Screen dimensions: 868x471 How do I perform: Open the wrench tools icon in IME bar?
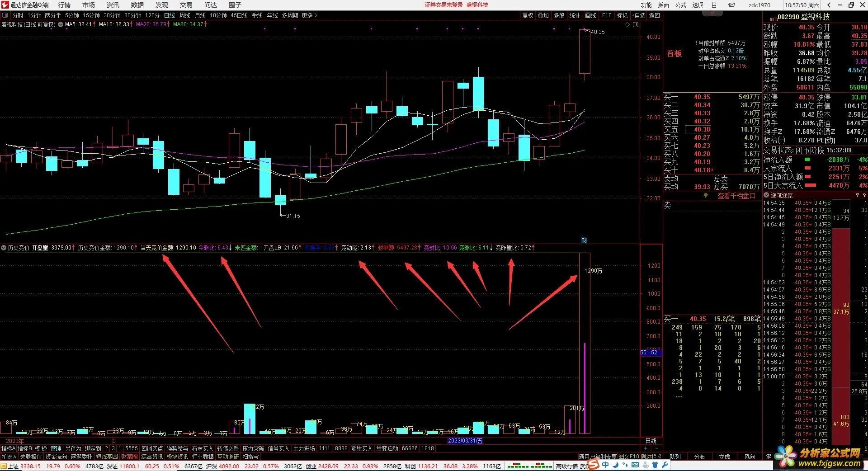click(665, 465)
